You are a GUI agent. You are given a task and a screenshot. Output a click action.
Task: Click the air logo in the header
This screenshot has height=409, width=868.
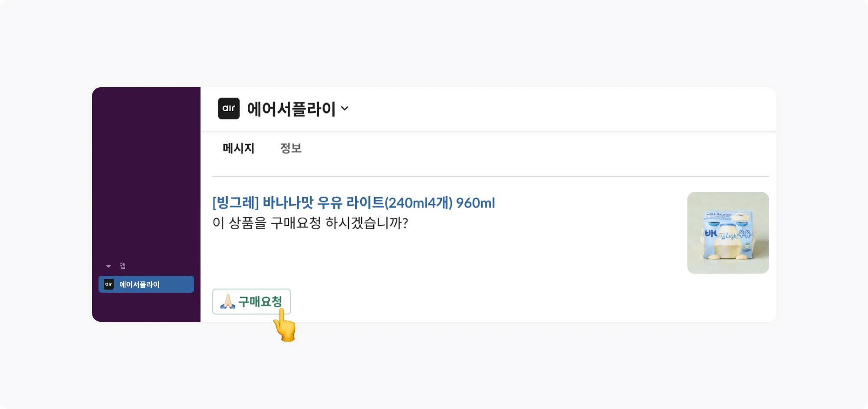(x=229, y=109)
